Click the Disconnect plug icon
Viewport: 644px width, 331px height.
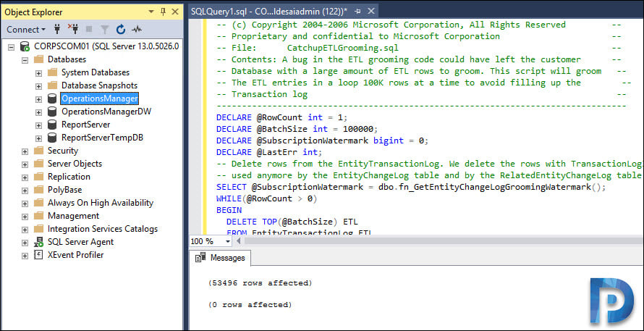73,29
